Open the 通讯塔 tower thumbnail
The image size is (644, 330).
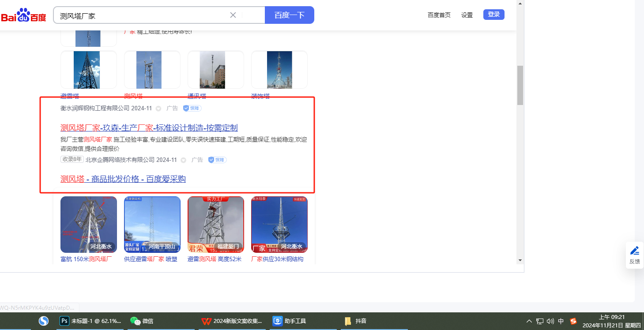click(x=216, y=70)
